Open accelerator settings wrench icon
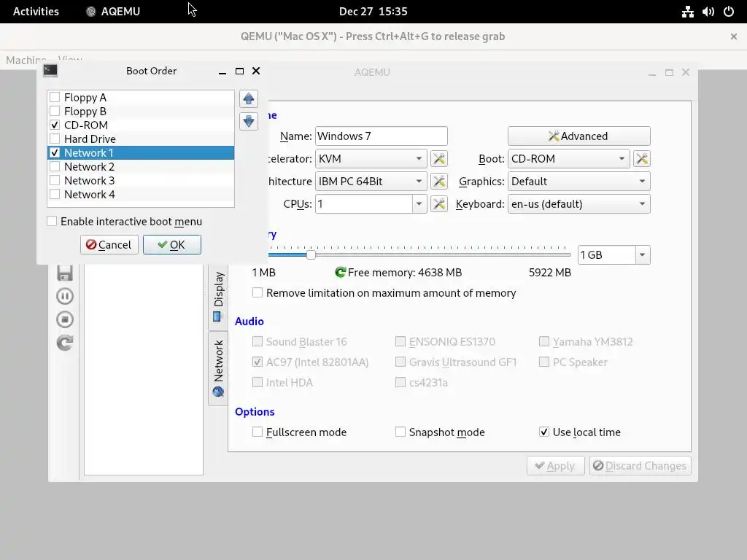 click(438, 159)
